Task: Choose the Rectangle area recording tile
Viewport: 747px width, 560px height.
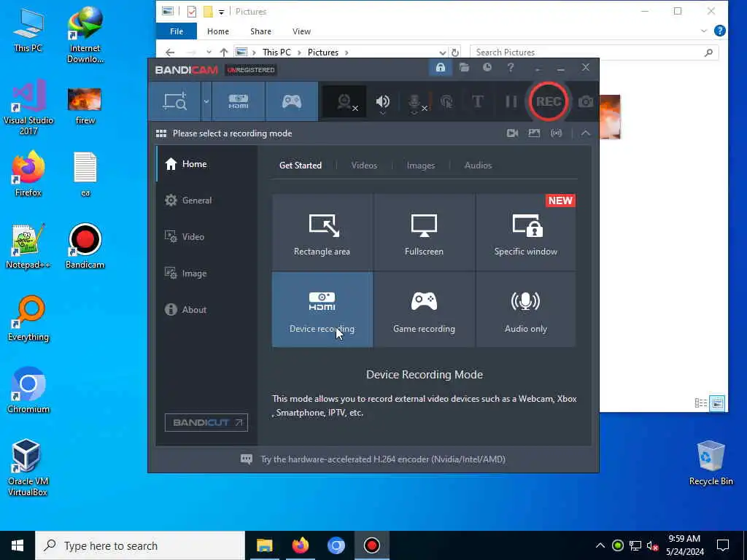Action: [322, 232]
